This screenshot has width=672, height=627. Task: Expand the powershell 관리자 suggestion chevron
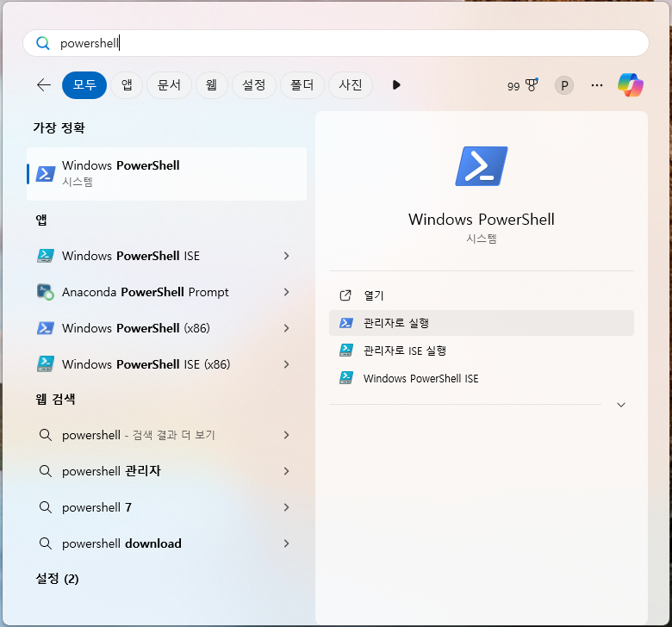pos(286,471)
